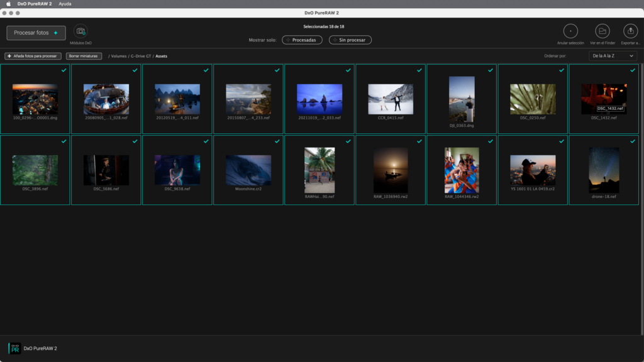Select the YS 1601 01 LA 0459.cr2 thumbnail
Image resolution: width=644 pixels, height=362 pixels.
(x=533, y=170)
